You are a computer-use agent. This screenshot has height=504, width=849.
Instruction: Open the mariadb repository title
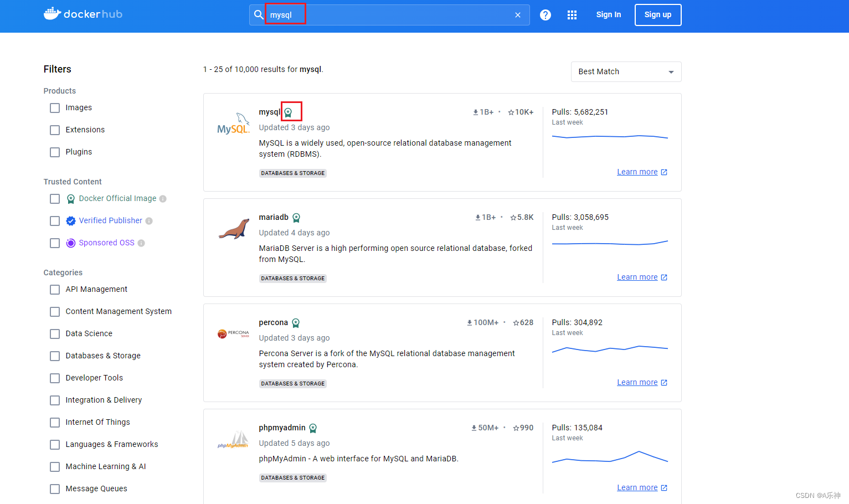coord(274,217)
